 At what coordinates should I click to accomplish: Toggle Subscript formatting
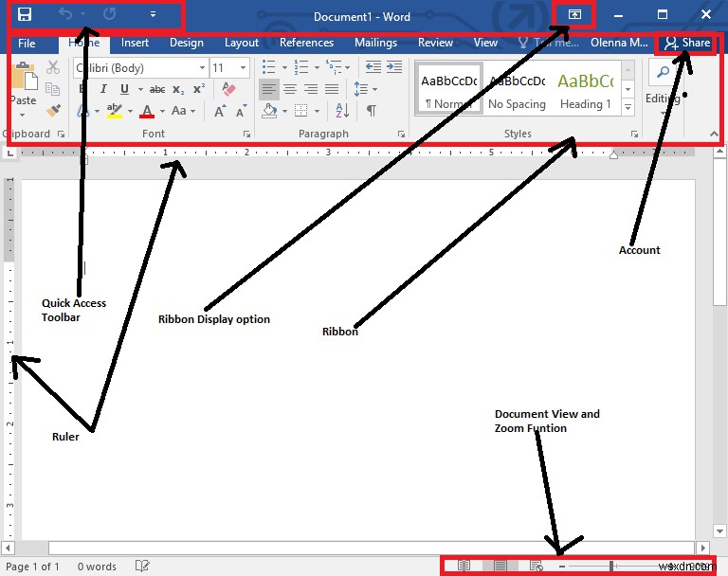[x=178, y=89]
